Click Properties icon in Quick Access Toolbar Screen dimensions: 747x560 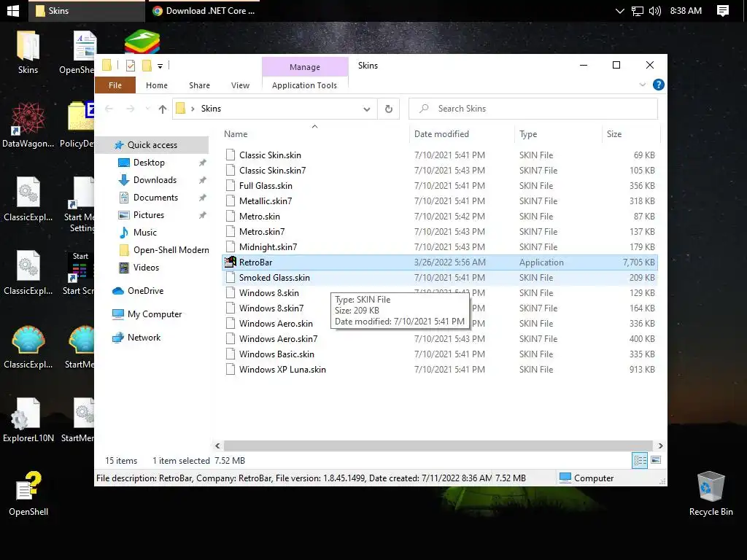point(131,65)
